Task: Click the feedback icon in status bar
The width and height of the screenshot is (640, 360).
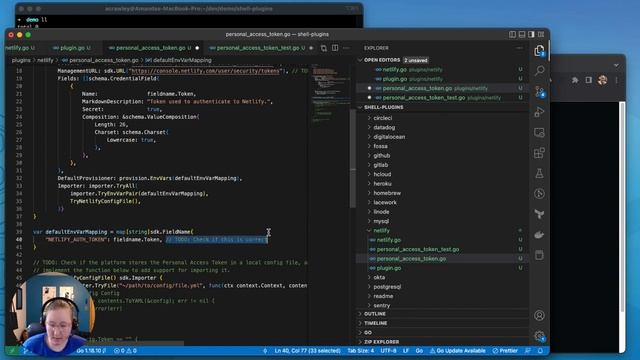Action: 528,351
